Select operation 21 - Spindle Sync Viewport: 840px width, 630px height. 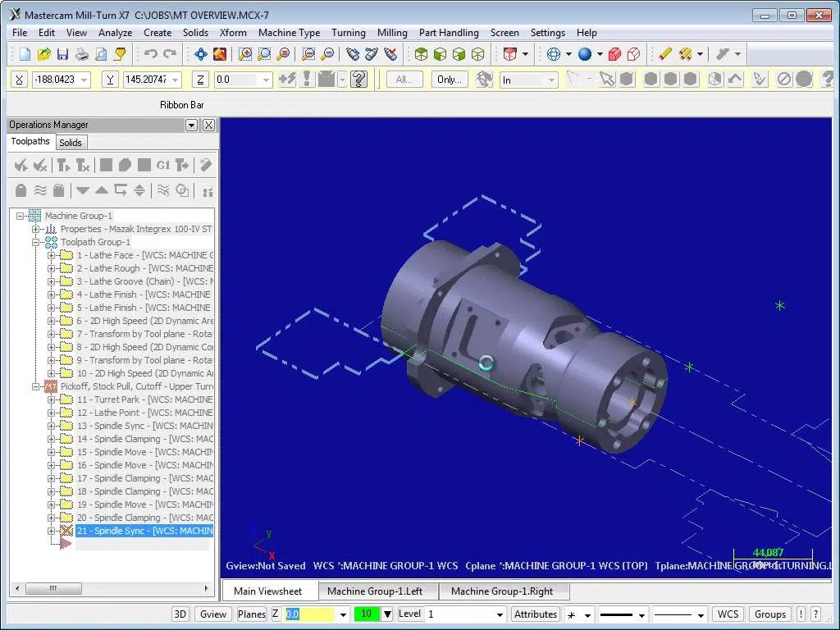coord(144,531)
